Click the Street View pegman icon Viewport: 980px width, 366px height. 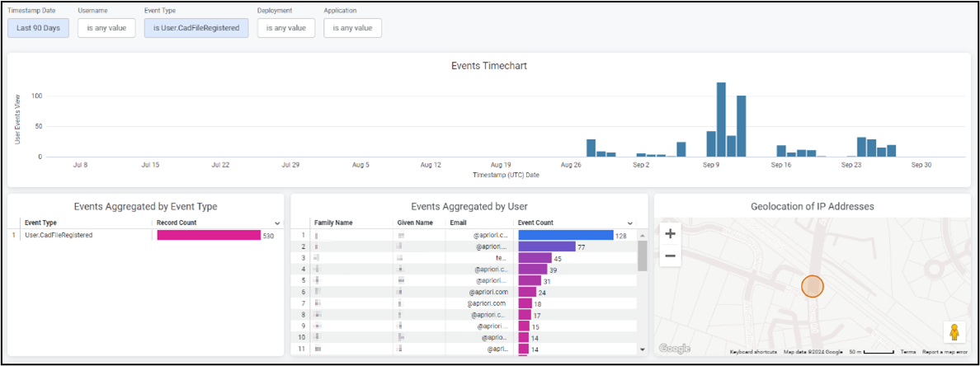(954, 332)
